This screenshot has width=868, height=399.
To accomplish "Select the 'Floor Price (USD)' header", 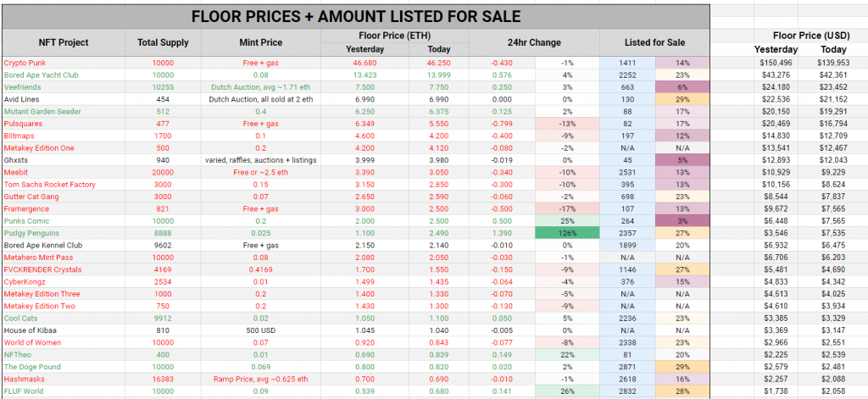I will click(811, 36).
